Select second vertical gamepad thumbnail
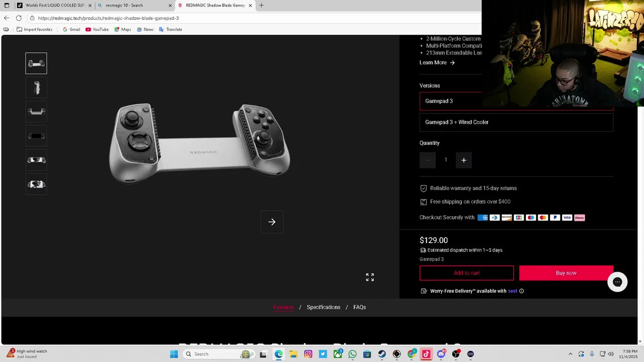The width and height of the screenshot is (644, 362). (x=36, y=87)
